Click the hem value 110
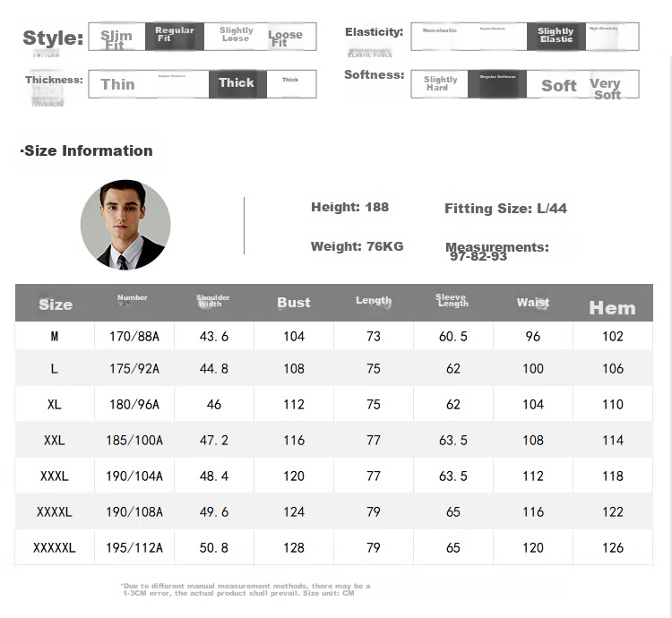The width and height of the screenshot is (672, 618). coord(613,405)
